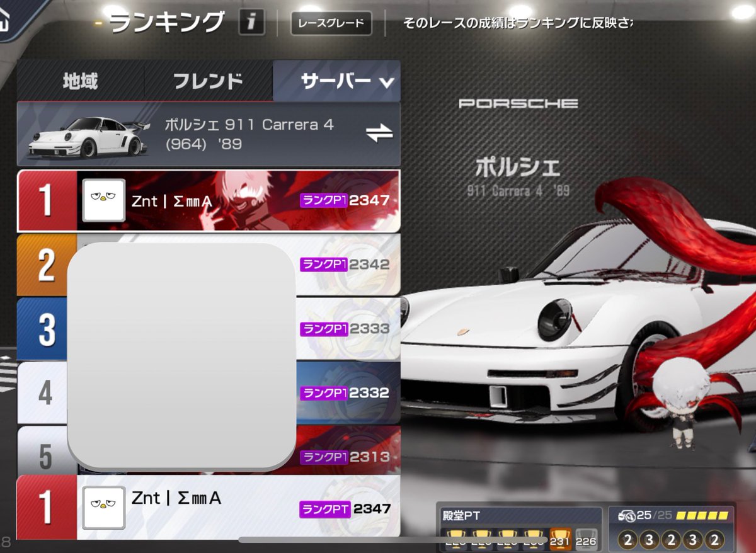Click own-rank name in bottom row

click(176, 498)
